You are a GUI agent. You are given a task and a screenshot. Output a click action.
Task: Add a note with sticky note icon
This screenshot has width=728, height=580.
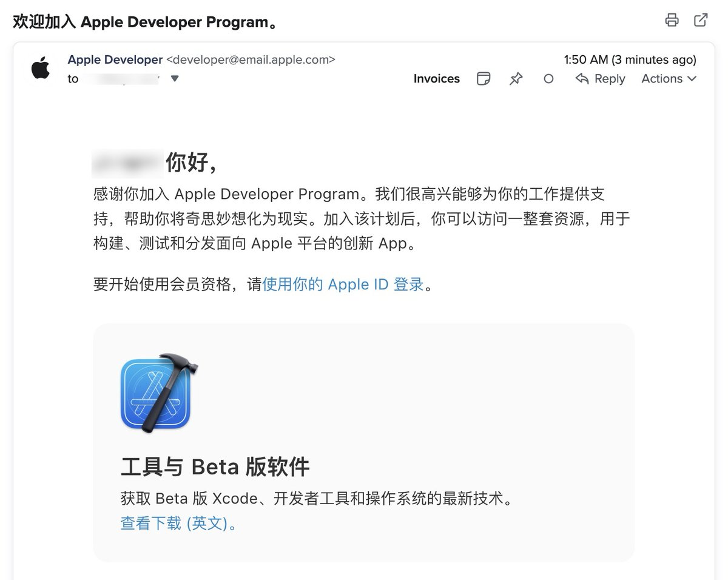(484, 79)
